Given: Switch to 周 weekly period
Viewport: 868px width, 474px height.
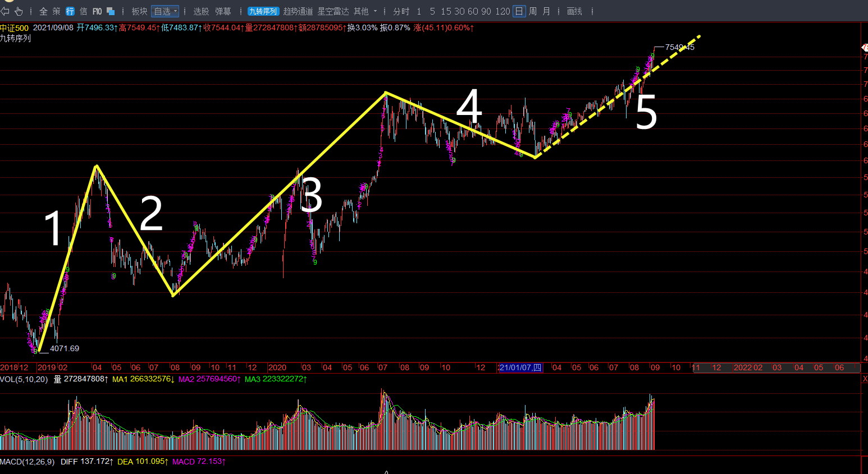Looking at the screenshot, I should [533, 11].
